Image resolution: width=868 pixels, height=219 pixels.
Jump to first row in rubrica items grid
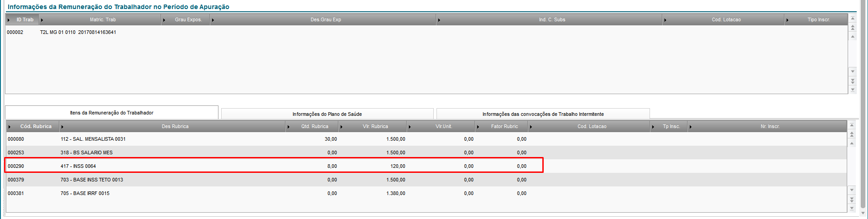(x=852, y=125)
